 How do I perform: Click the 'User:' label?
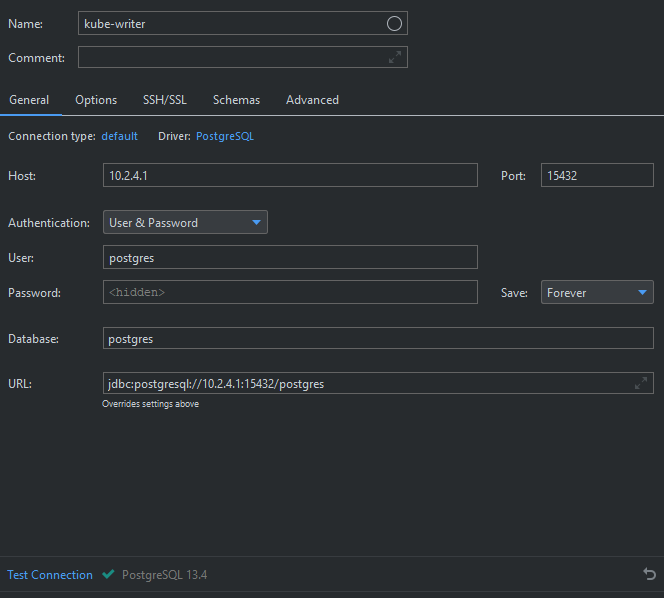(21, 257)
